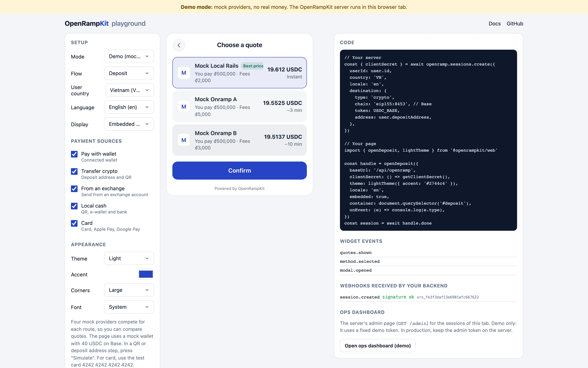Image resolution: width=588 pixels, height=368 pixels.
Task: Change the Language dropdown
Action: tap(129, 107)
